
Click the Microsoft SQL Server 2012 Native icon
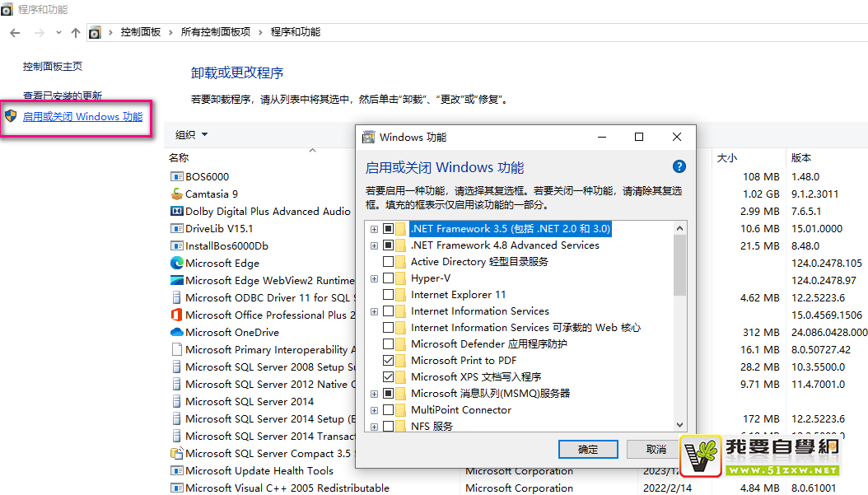tap(176, 384)
